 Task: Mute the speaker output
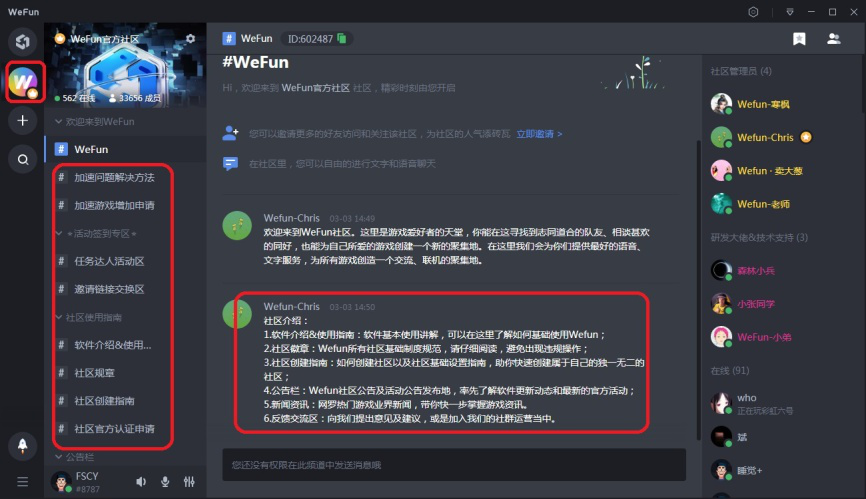pyautogui.click(x=141, y=482)
